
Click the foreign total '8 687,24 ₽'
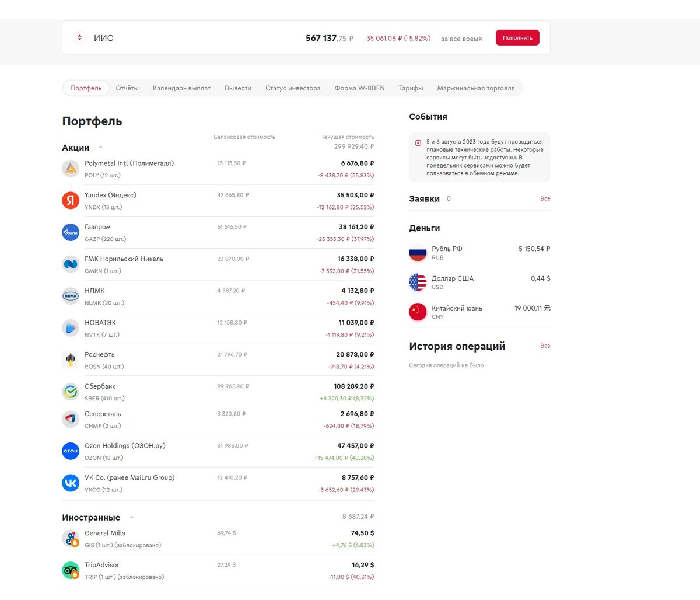[358, 517]
